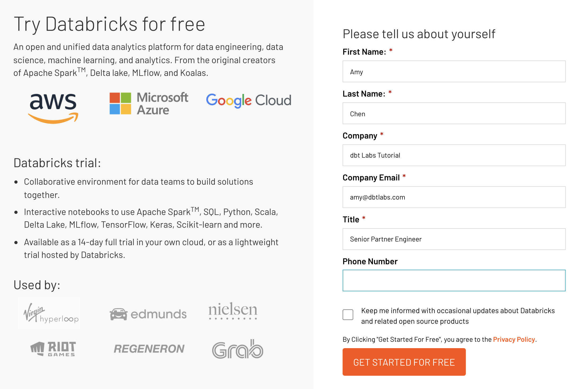
Task: Click the Title field with 'Senior Partner Engineer'
Action: click(x=454, y=239)
